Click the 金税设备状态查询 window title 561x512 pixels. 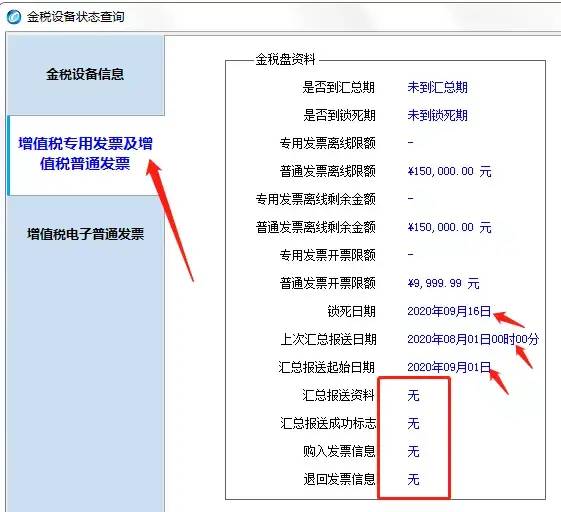coord(76,17)
